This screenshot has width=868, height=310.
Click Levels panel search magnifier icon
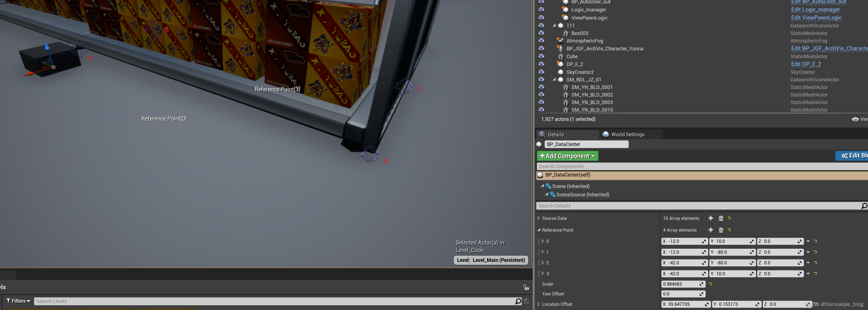click(518, 301)
